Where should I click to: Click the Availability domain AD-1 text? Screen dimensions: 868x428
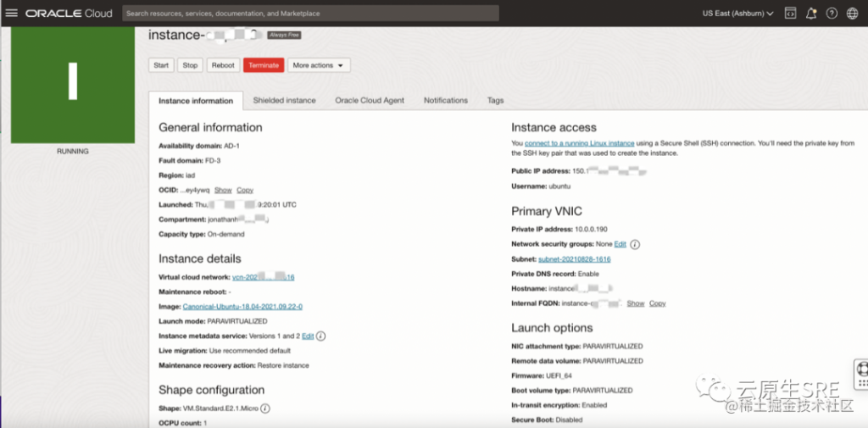point(199,146)
